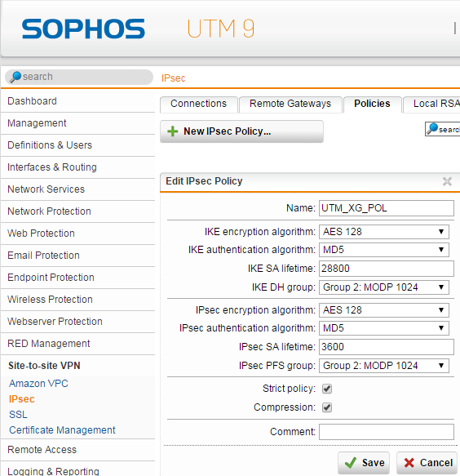Click New IPsec Policy button
The width and height of the screenshot is (460, 476).
[241, 131]
